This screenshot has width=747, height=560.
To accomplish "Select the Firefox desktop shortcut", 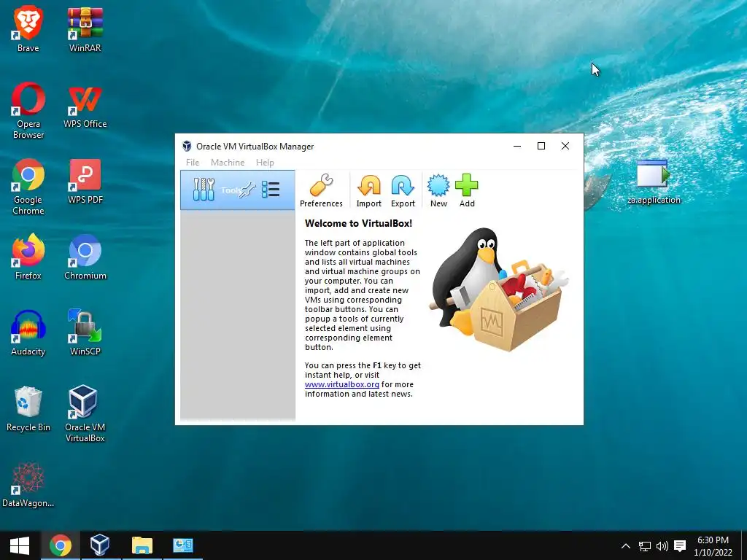I will 28,257.
